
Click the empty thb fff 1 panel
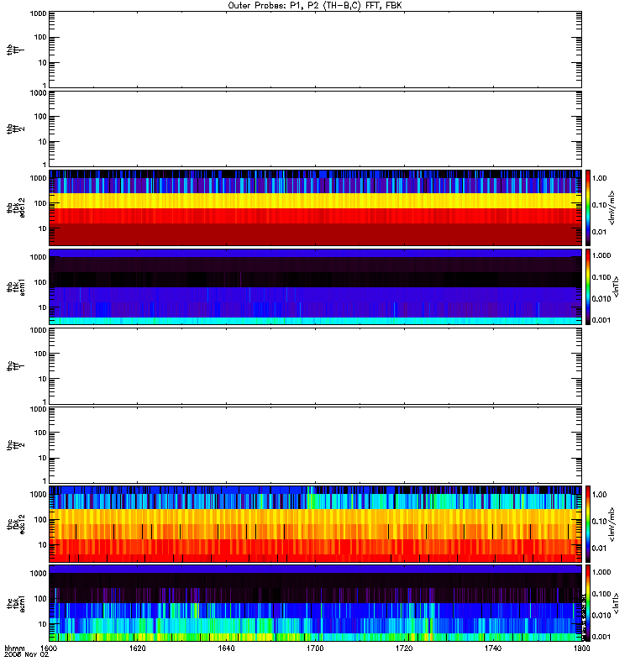pos(315,50)
